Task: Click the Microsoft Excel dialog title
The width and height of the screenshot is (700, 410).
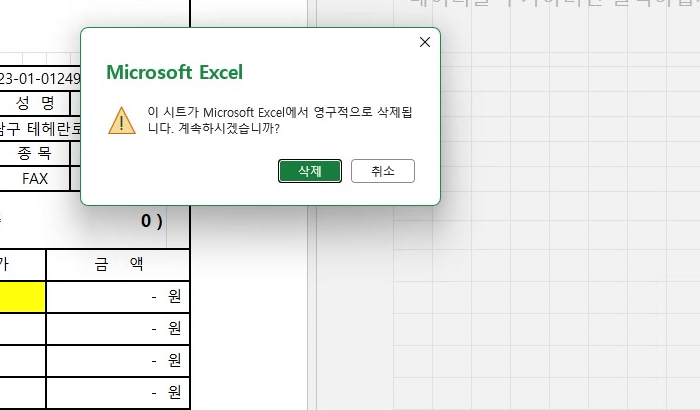Action: pyautogui.click(x=175, y=72)
